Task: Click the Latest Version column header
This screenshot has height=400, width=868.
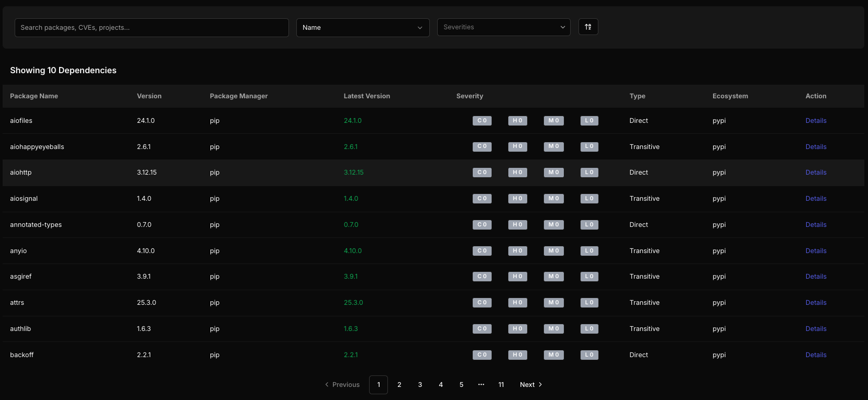Action: coord(367,96)
